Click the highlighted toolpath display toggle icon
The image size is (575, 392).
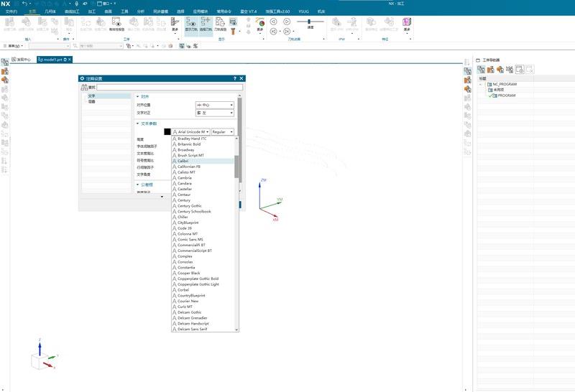pos(233,22)
